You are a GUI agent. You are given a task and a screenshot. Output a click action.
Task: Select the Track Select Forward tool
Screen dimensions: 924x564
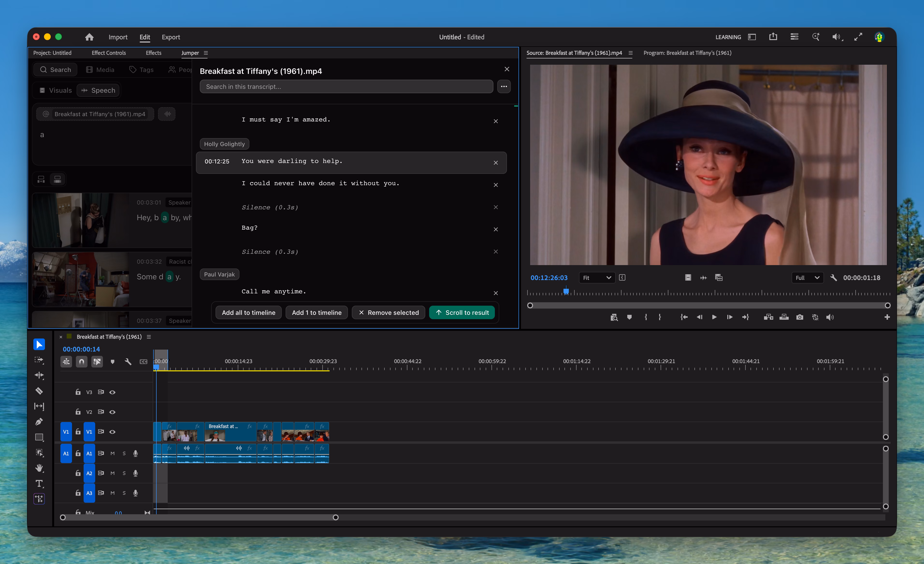click(x=39, y=360)
